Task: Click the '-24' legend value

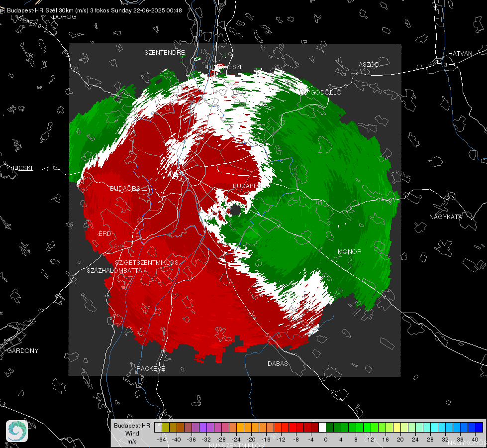Action: (236, 440)
